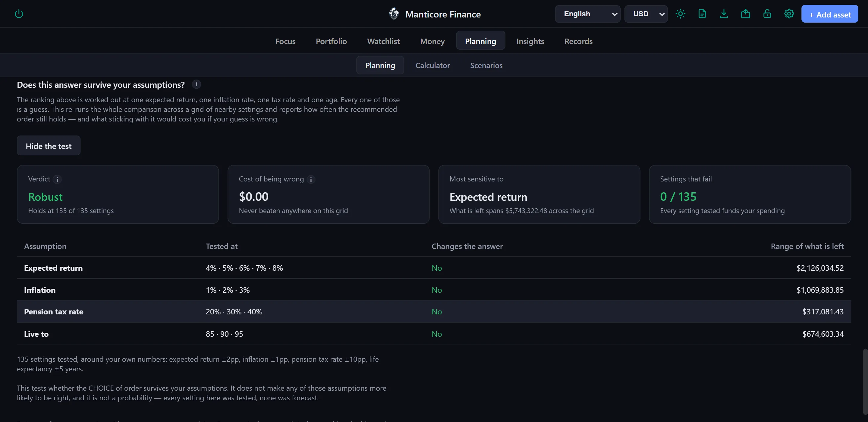Click the power icon at top left
This screenshot has height=422, width=868.
tap(19, 14)
